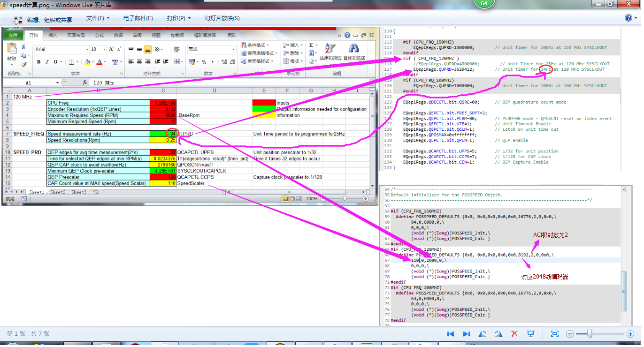The width and height of the screenshot is (644, 347).
Task: Click the center align icon in Excel ribbon
Action: click(139, 62)
